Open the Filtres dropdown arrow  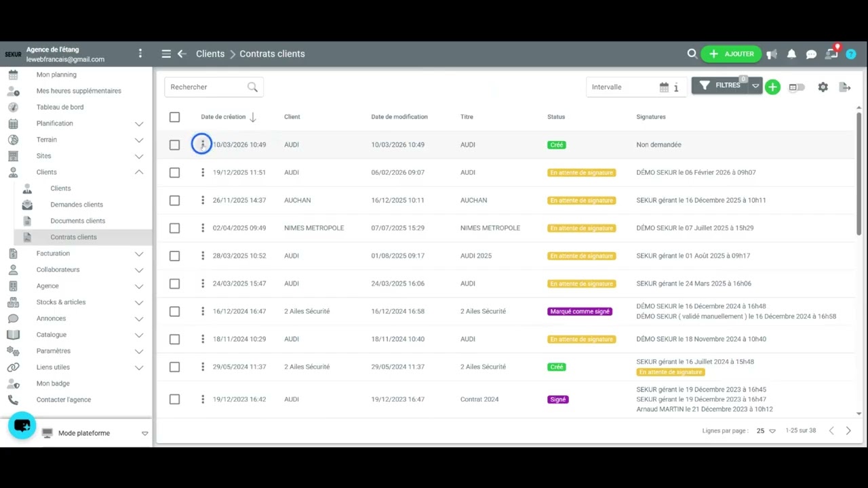(755, 86)
